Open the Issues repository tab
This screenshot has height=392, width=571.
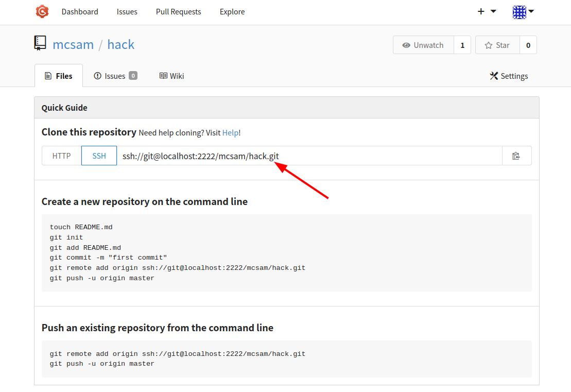pos(115,76)
